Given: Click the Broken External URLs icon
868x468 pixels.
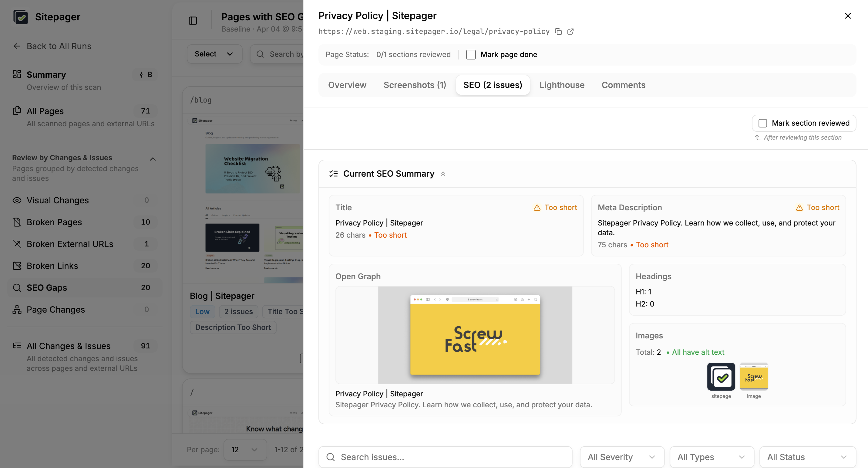Looking at the screenshot, I should pos(17,244).
